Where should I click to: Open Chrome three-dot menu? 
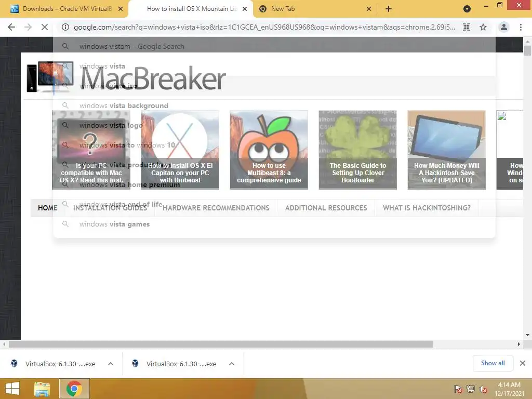coord(521,27)
